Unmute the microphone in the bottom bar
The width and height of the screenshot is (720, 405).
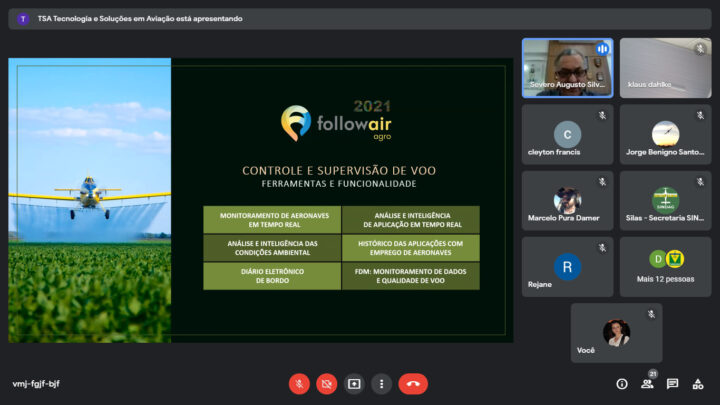(299, 383)
